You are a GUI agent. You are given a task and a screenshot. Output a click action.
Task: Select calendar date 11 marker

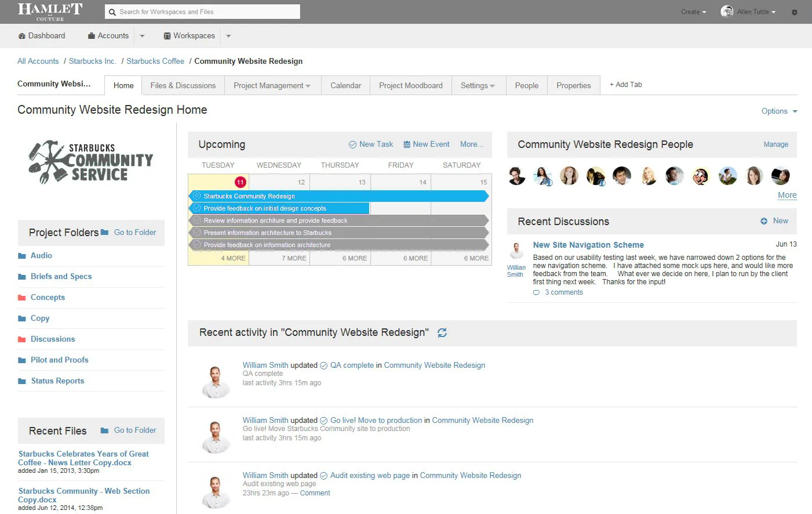point(240,182)
